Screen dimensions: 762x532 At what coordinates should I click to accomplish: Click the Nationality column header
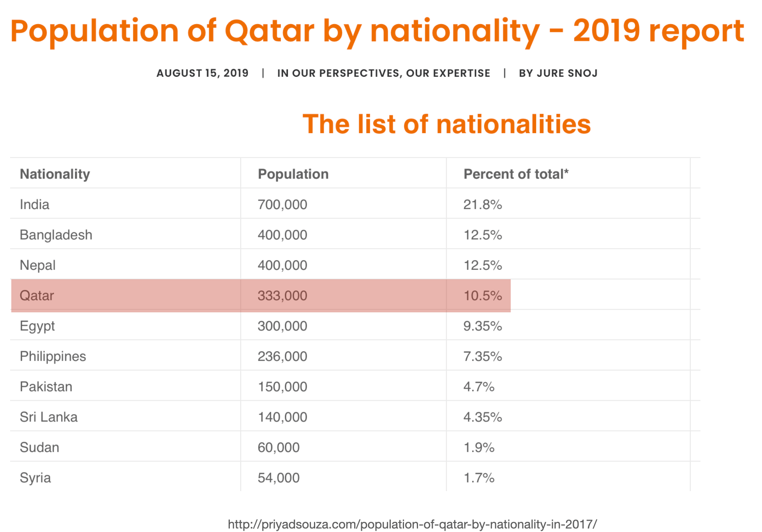(x=55, y=174)
